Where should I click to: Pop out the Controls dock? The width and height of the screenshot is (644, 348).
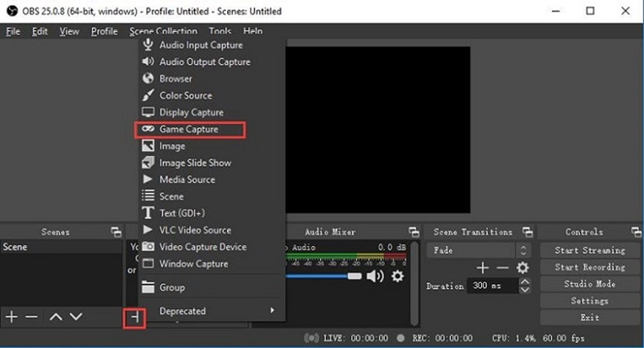[x=637, y=232]
